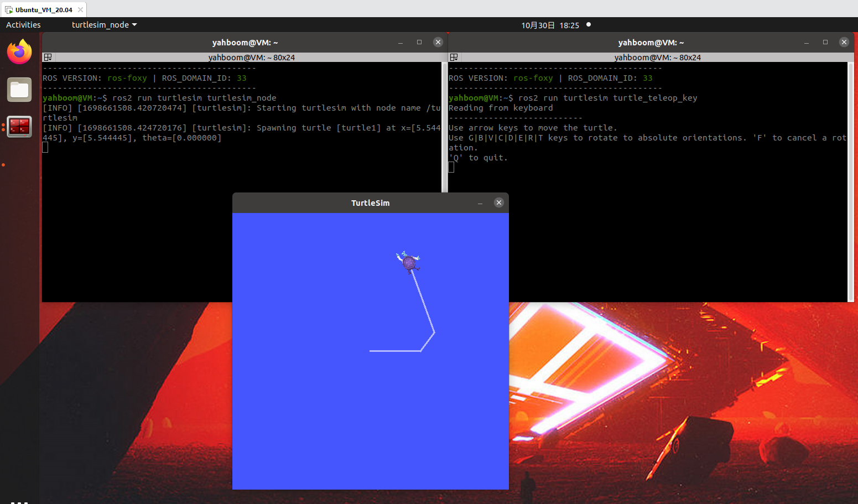This screenshot has height=504, width=858.
Task: Open the turtlesim_node menu via its dropdown arrow
Action: coord(133,24)
